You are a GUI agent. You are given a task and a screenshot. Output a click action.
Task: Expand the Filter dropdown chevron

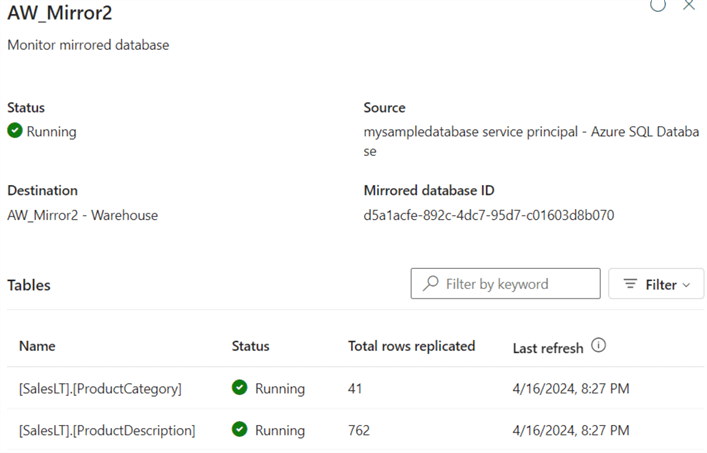(686, 285)
